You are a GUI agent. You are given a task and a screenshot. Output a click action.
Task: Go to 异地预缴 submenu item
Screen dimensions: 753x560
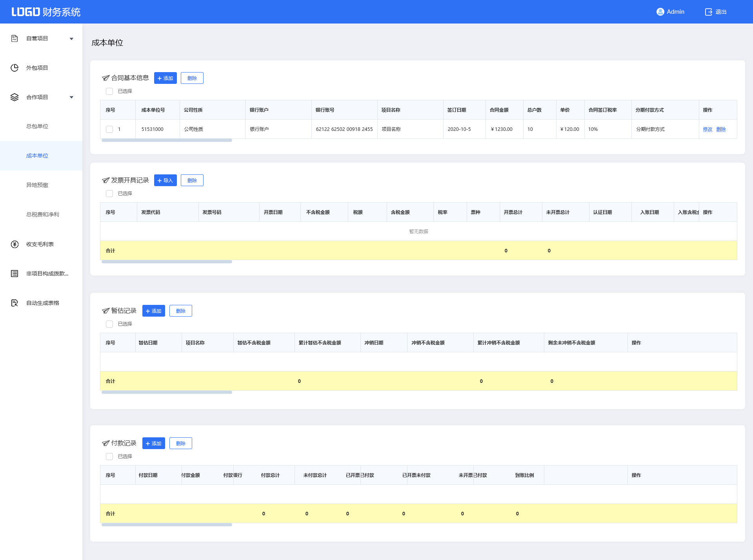pyautogui.click(x=37, y=185)
